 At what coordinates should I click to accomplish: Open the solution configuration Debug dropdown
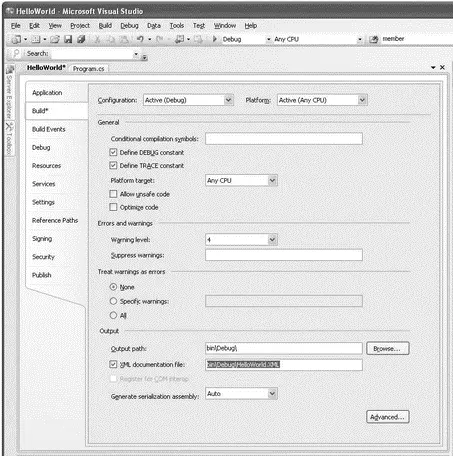[x=268, y=39]
